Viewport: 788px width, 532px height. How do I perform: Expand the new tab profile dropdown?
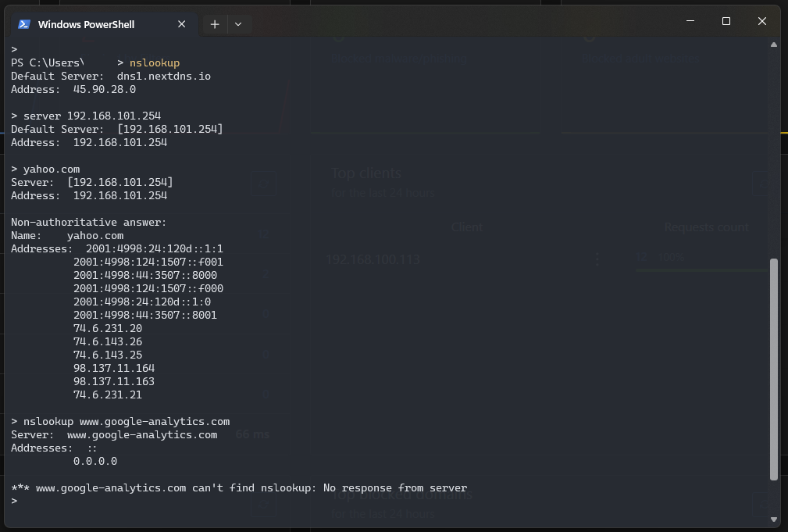[x=238, y=24]
